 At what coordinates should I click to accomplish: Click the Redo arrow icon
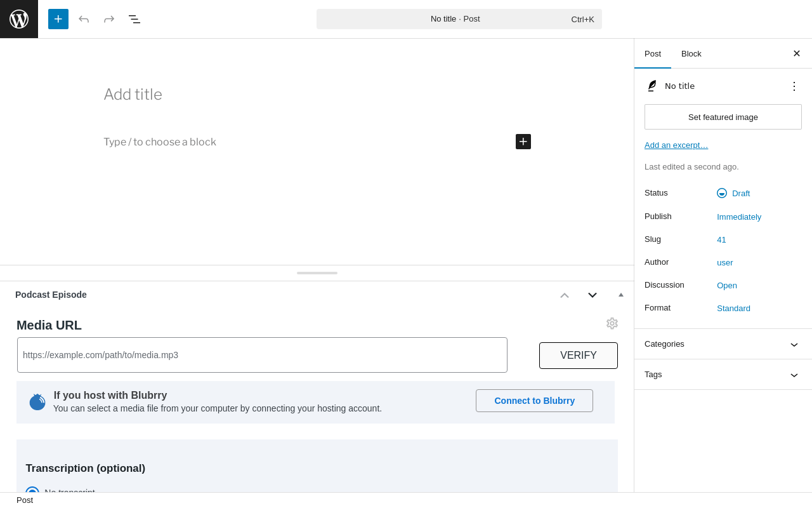pyautogui.click(x=109, y=19)
